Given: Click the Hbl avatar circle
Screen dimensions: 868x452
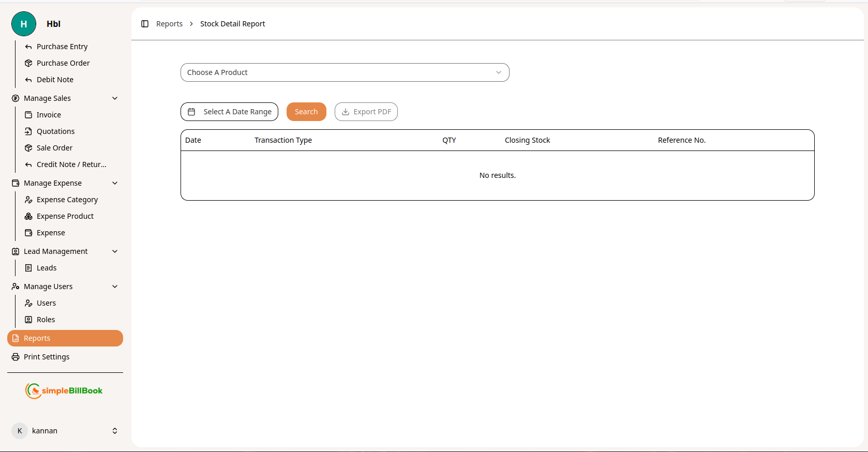Looking at the screenshot, I should click(24, 24).
